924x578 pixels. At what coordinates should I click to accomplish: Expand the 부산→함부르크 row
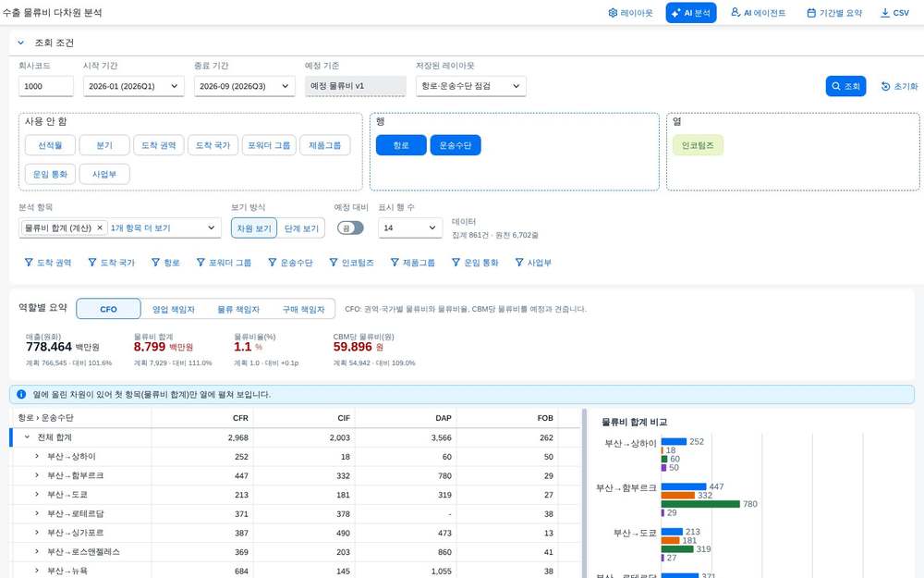tap(37, 474)
